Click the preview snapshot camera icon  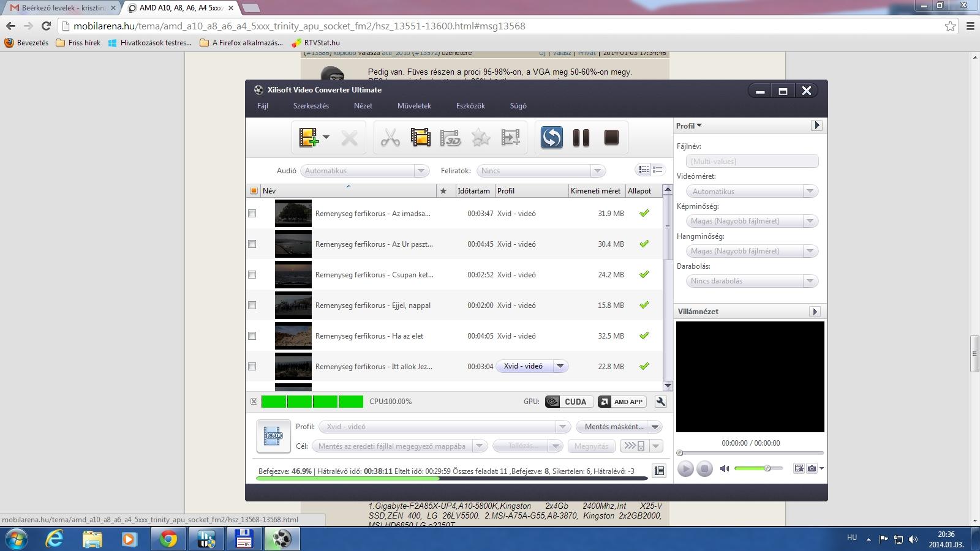(812, 468)
